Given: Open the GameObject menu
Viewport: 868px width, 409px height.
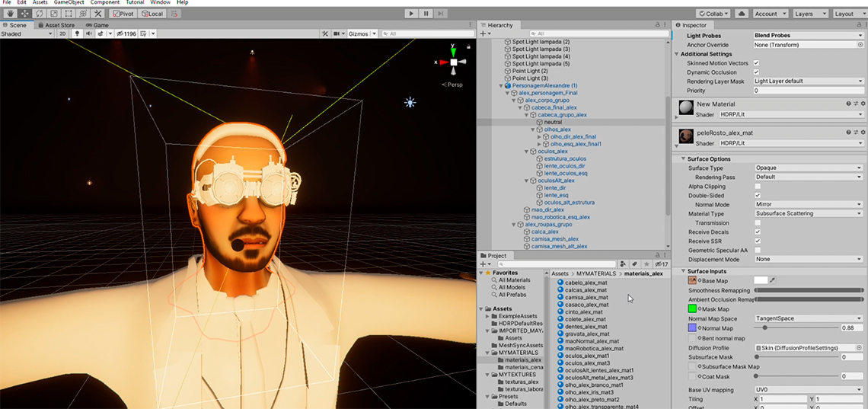Looking at the screenshot, I should [67, 3].
